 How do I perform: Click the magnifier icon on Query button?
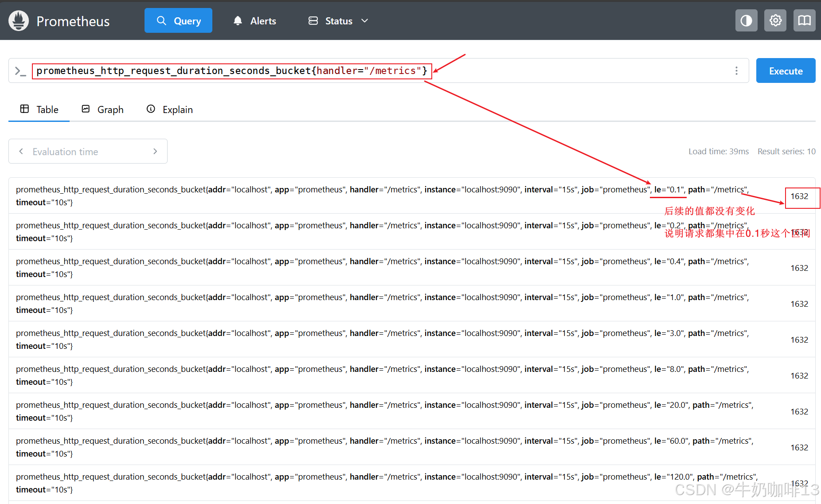(161, 21)
